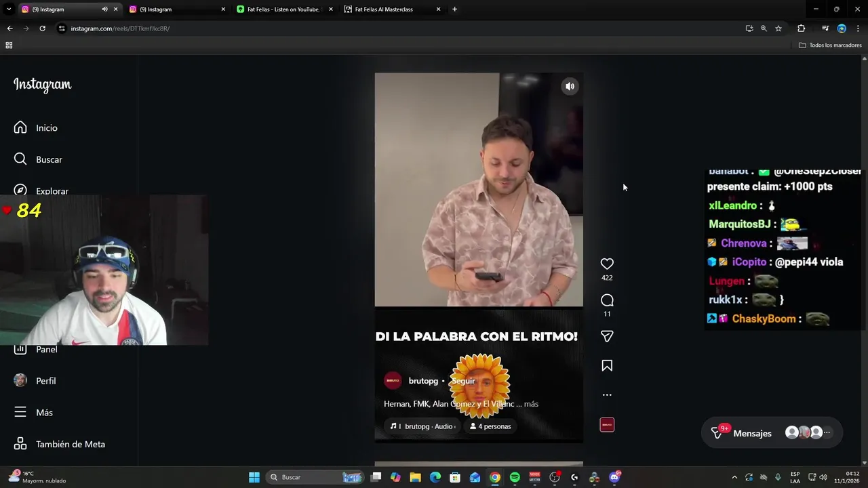The image size is (868, 488).
Task: Open Discord from the taskbar
Action: 614,477
